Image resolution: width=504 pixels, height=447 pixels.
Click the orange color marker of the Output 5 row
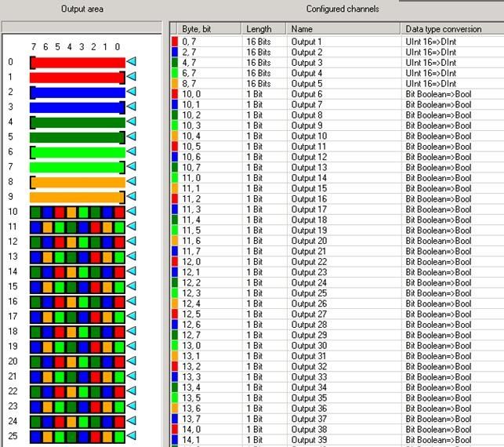(x=175, y=83)
